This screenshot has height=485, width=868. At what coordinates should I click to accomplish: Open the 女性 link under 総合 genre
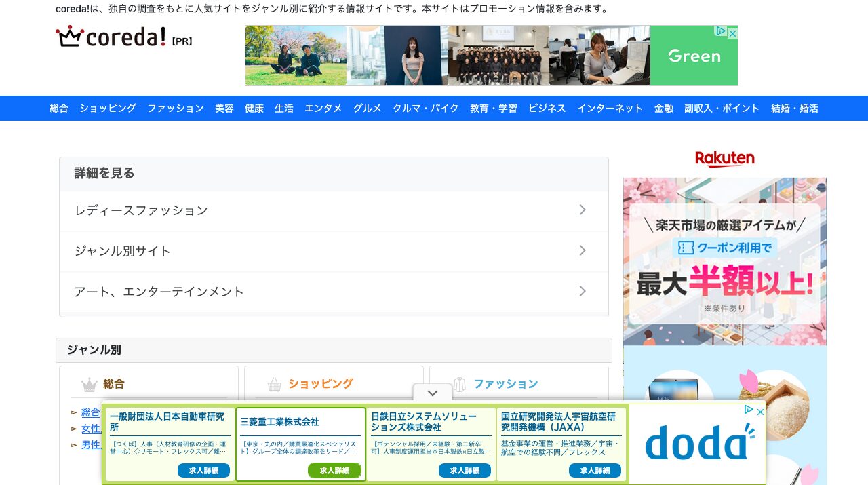[x=92, y=428]
